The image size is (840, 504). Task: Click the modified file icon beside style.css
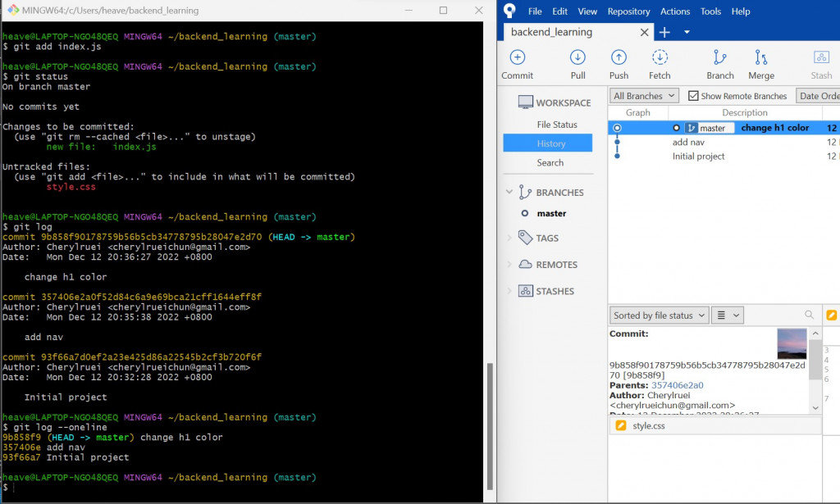pos(621,426)
